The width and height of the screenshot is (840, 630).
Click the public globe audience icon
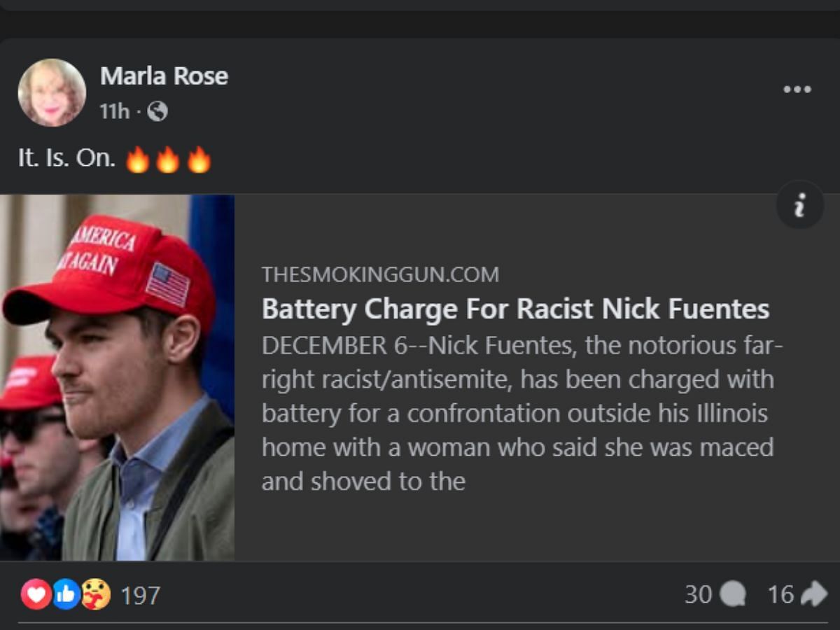point(157,111)
